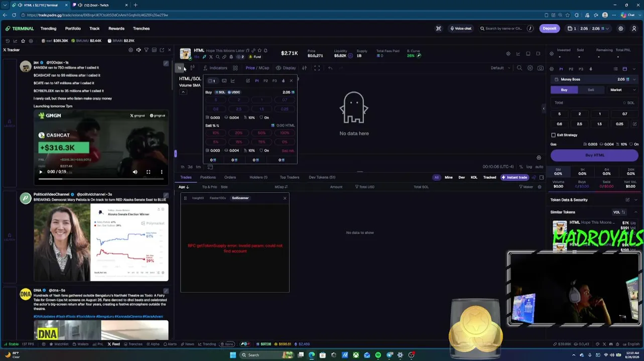Click the 100% sell button in the widget
644x361 pixels.
tap(285, 133)
